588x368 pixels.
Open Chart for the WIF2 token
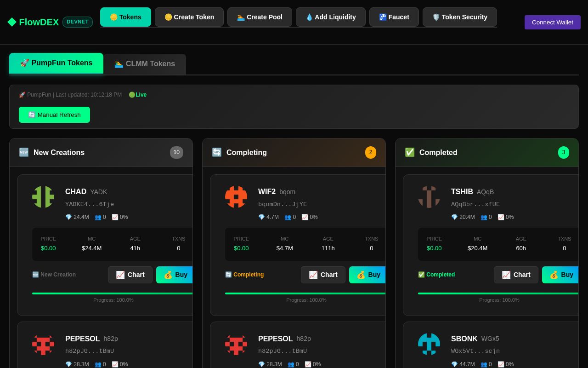click(323, 275)
